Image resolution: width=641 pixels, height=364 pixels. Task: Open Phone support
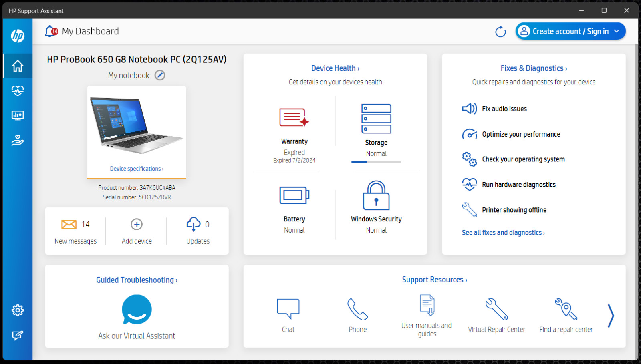pos(357,316)
